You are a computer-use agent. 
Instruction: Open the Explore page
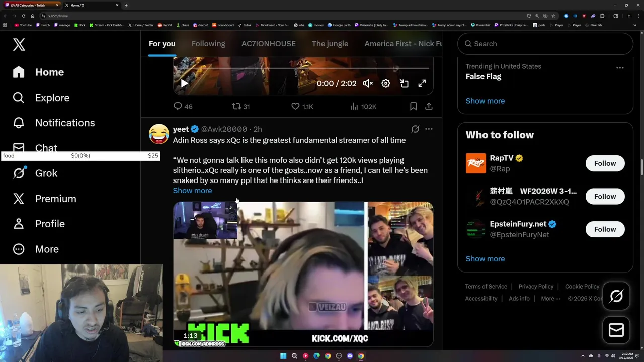point(41,98)
